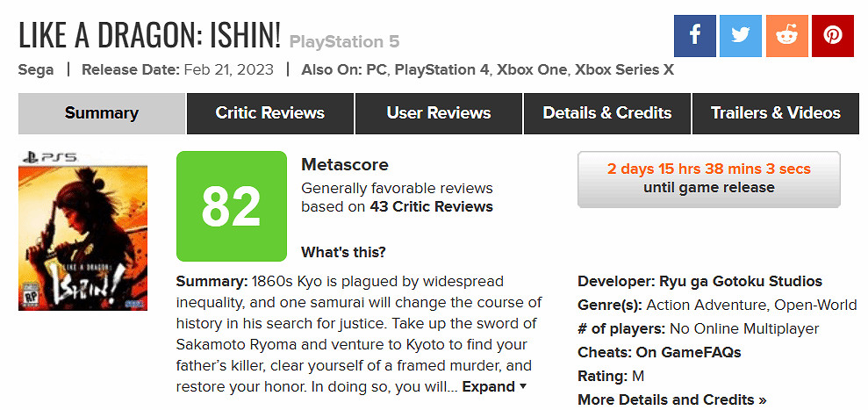Share the page on Reddit

pos(786,36)
